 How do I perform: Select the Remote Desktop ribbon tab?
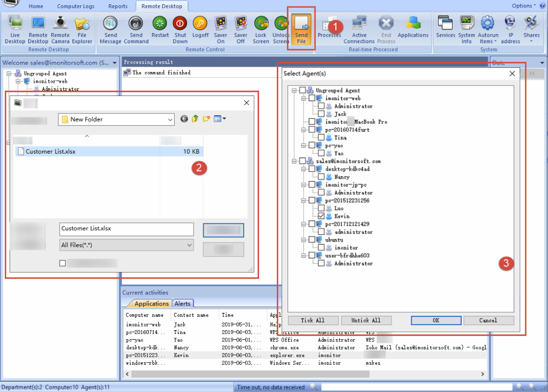[162, 6]
